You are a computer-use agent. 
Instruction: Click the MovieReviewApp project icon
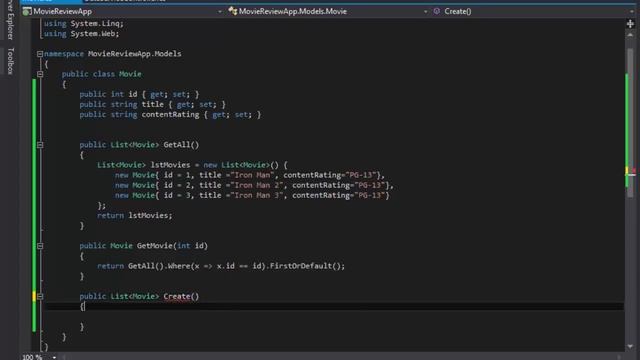pos(27,11)
